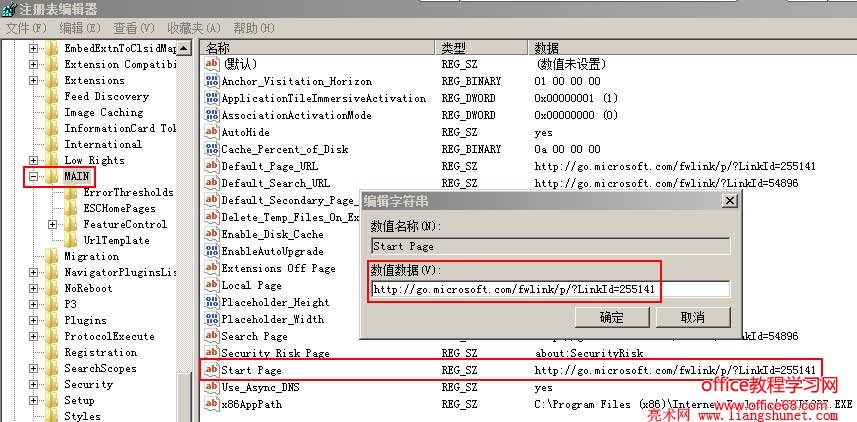Click DWORD icon of AssociationActivationMode
The width and height of the screenshot is (857, 422).
point(212,115)
